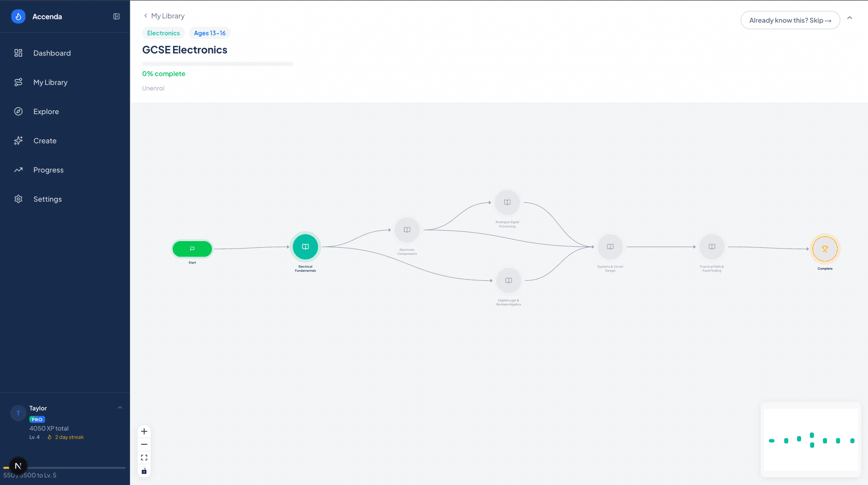Click the Accenda flame logo icon
The image size is (868, 485).
point(18,16)
